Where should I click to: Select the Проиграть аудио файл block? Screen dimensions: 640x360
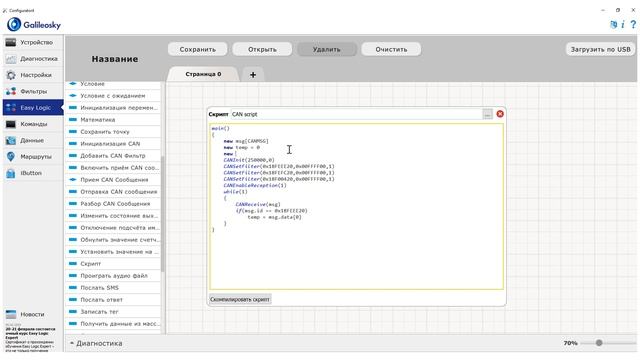(113, 276)
